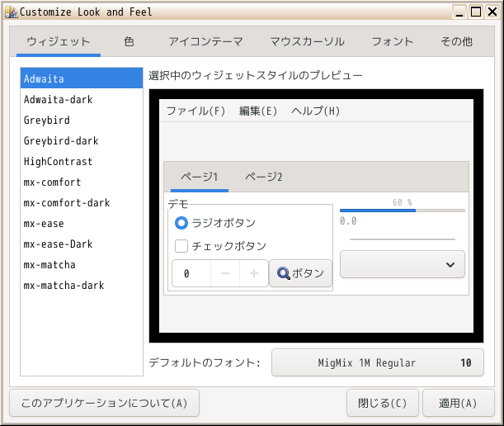Viewport: 504px width, 426px height.
Task: Click the 適用(A) apply button
Action: coord(458,403)
